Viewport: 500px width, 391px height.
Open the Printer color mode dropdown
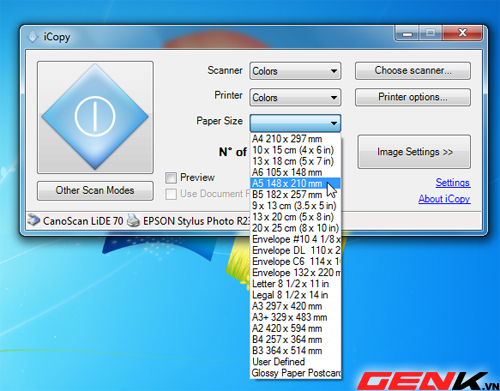(295, 97)
